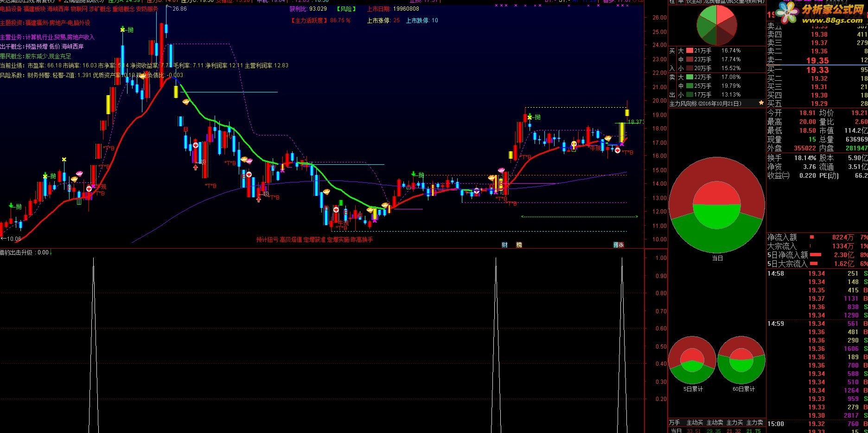The width and height of the screenshot is (868, 433).
Task: Click the 最高 20.00 value
Action: pos(807,122)
